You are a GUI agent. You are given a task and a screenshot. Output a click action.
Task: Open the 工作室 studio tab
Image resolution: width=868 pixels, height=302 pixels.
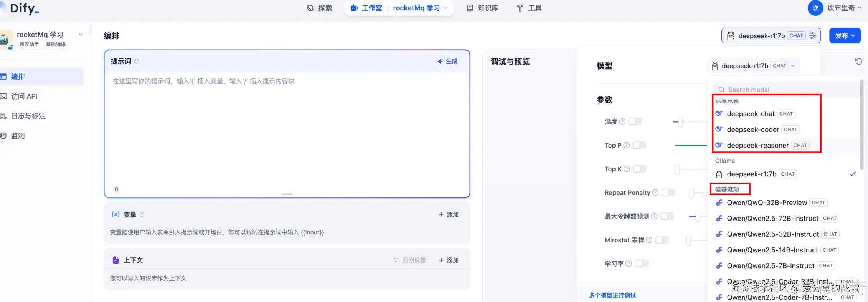366,8
